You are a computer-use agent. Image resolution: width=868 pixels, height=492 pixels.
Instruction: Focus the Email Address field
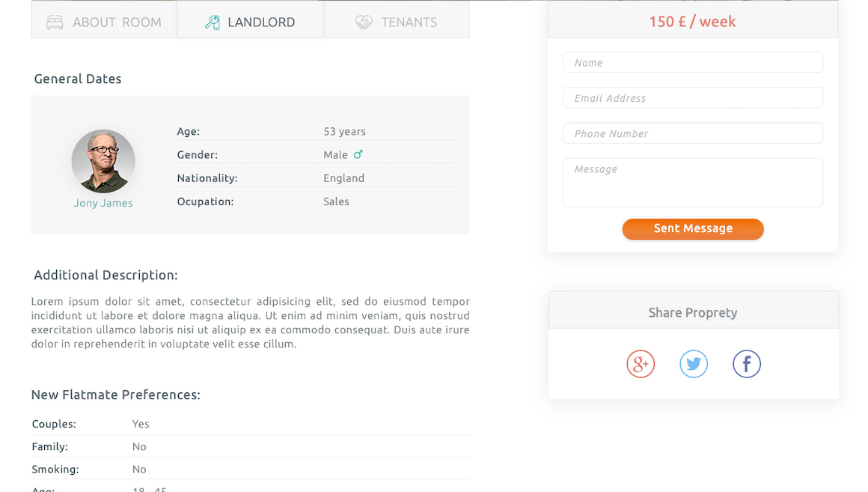(x=693, y=97)
